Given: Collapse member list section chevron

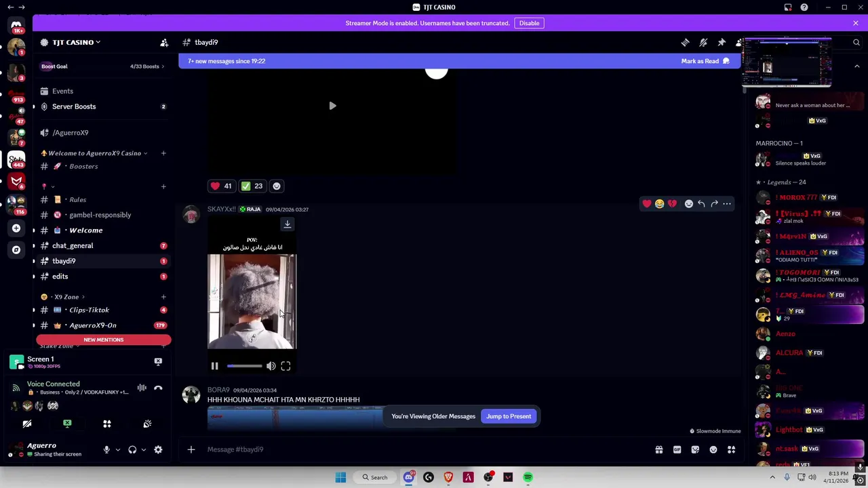Looking at the screenshot, I should click(856, 66).
